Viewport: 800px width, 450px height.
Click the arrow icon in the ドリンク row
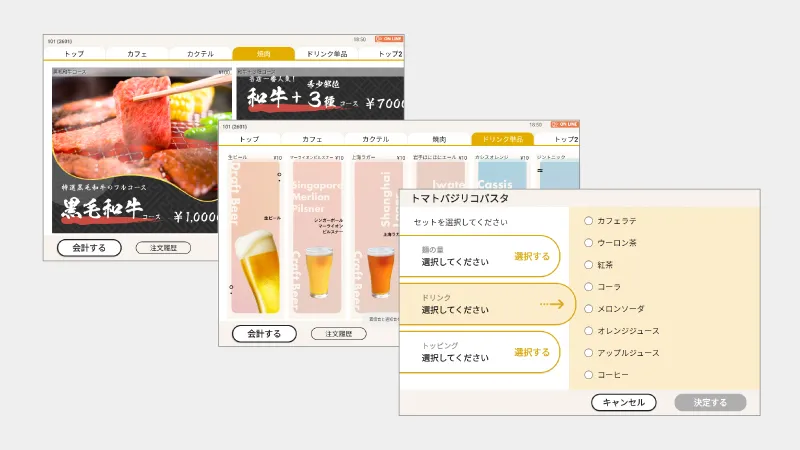tap(551, 304)
